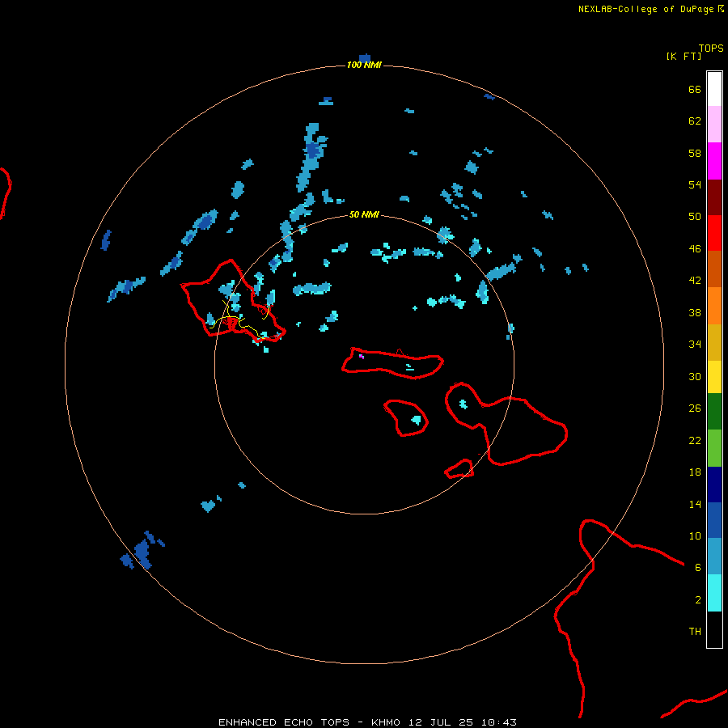This screenshot has height=728, width=728.
Task: Select the light green swatch between 22 and 26
Action: (x=714, y=447)
